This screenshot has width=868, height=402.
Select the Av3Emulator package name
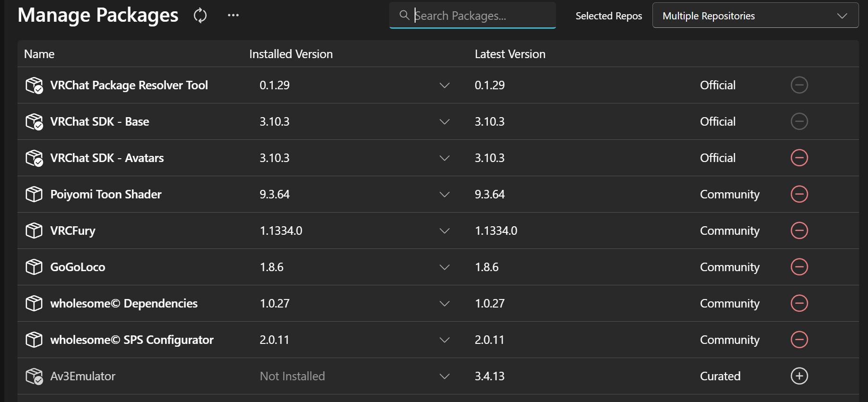tap(83, 376)
